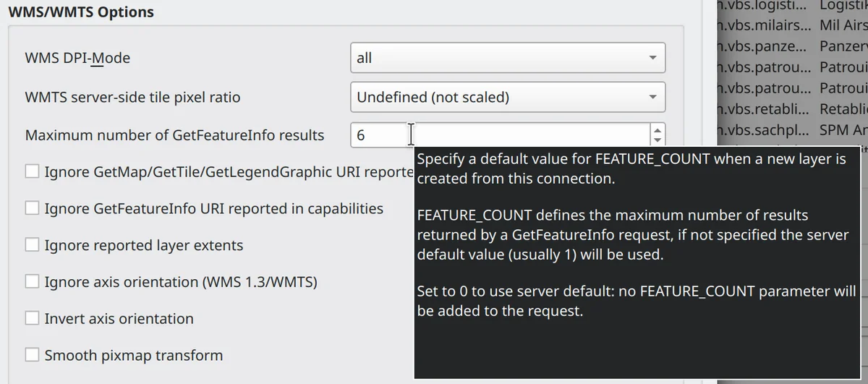
Task: Turn on Smooth pixmap transform
Action: [x=33, y=355]
